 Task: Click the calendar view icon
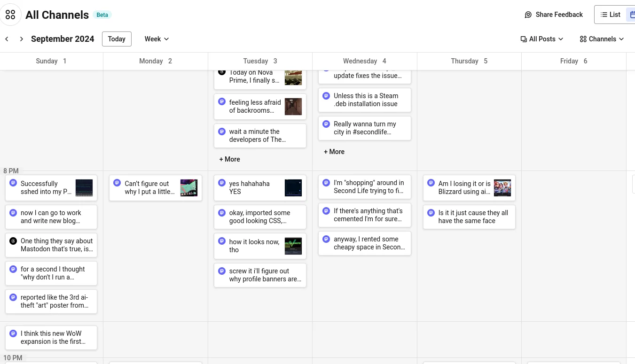632,15
